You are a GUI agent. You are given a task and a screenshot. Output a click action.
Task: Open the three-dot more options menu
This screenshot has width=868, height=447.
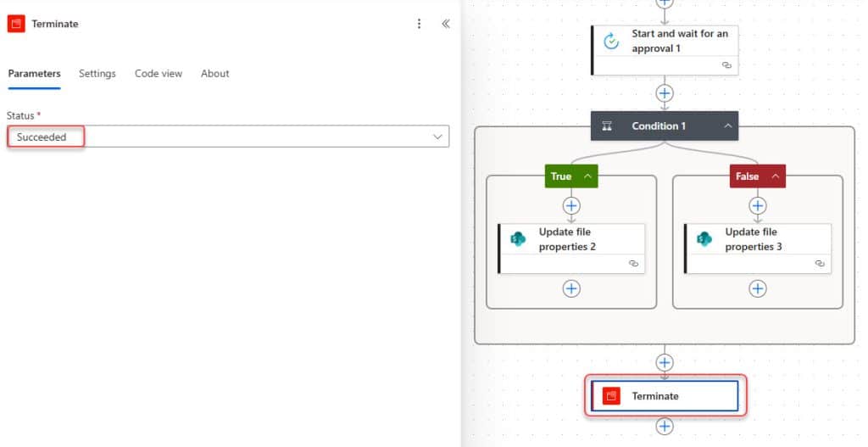(419, 24)
